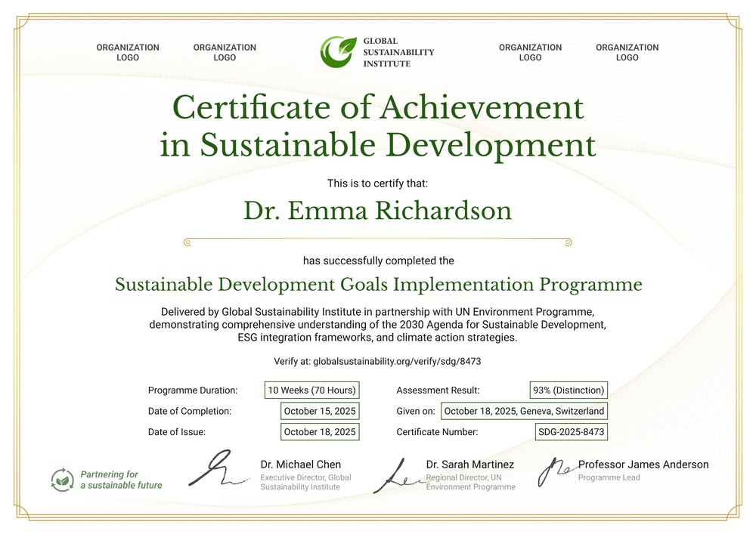Select the recipient name Dr. Emma Richardson
The width and height of the screenshot is (756, 534).
tap(377, 211)
